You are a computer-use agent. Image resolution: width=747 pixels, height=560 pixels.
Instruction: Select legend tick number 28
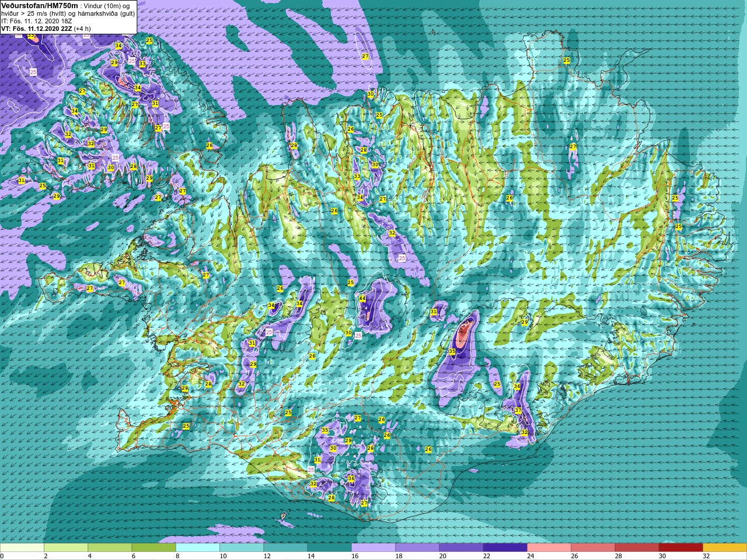[619, 556]
